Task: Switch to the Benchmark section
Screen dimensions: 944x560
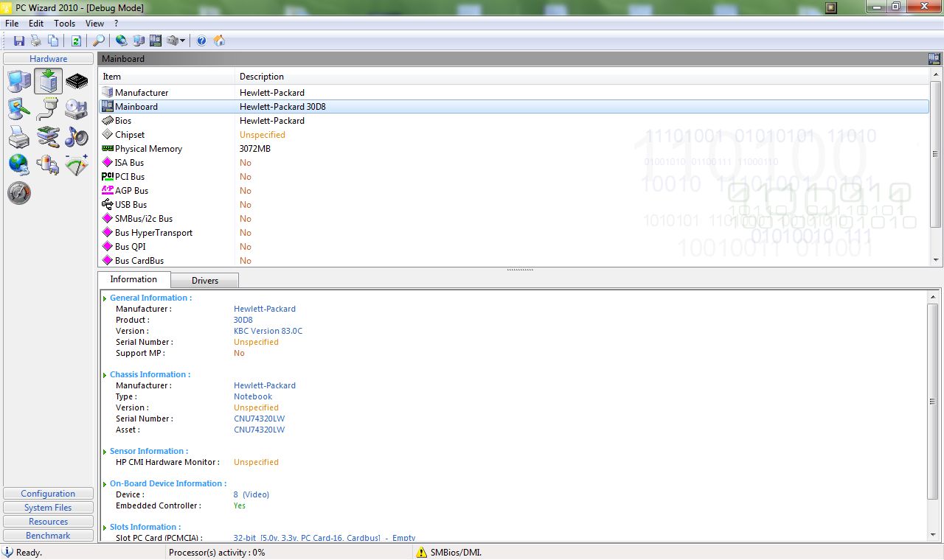Action: coord(47,535)
